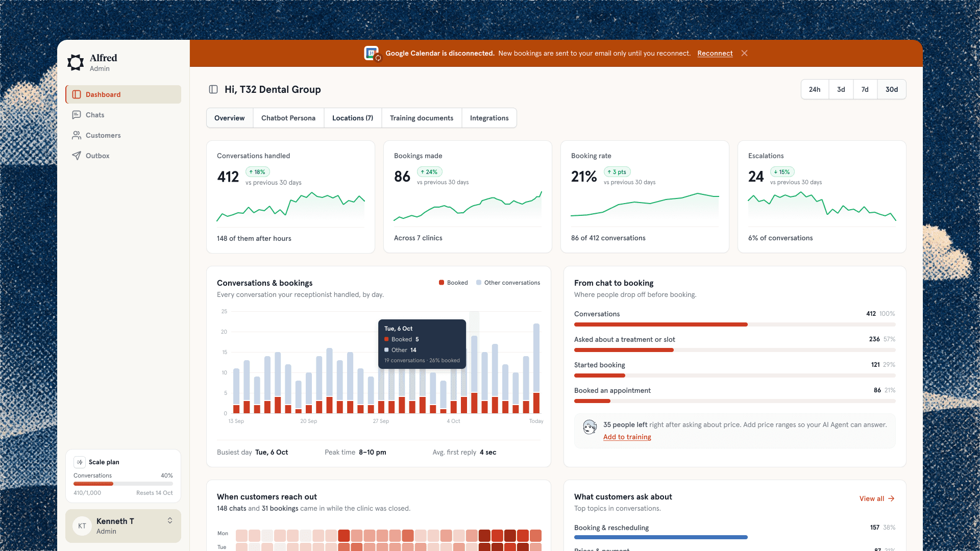
Task: Dismiss the Google Calendar disconnected banner
Action: (744, 53)
